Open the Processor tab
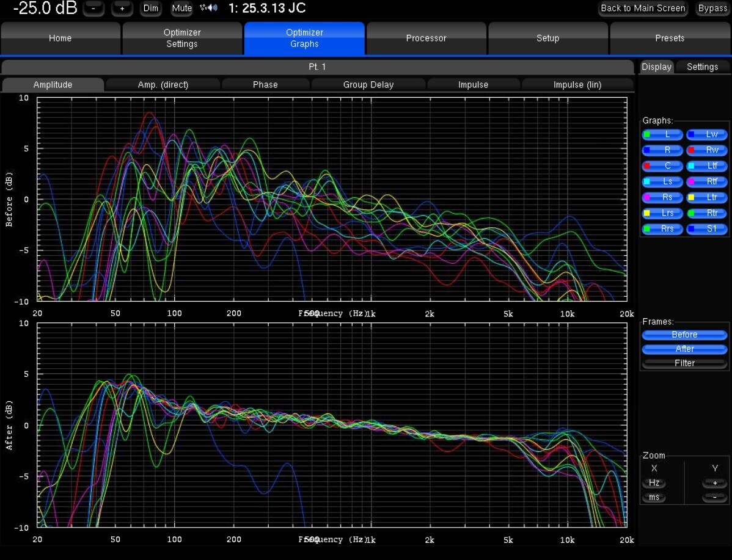The height and width of the screenshot is (560, 732). [x=426, y=38]
